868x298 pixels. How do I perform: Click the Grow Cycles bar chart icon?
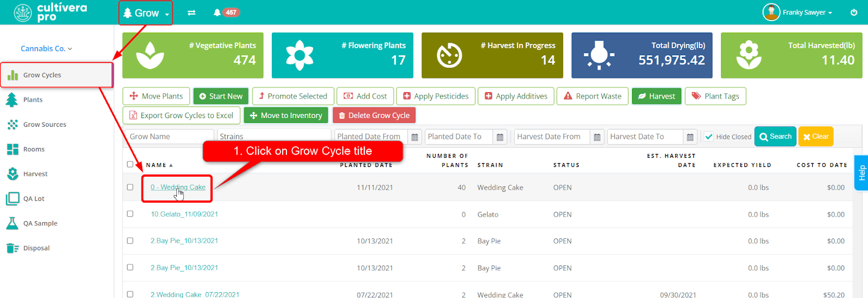[x=12, y=75]
